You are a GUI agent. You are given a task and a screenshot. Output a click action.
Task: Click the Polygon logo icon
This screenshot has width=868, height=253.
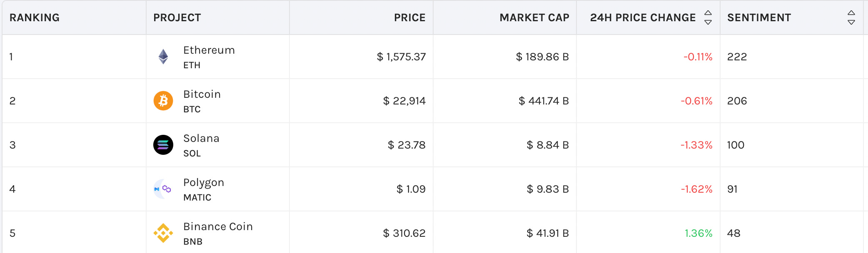pyautogui.click(x=163, y=189)
